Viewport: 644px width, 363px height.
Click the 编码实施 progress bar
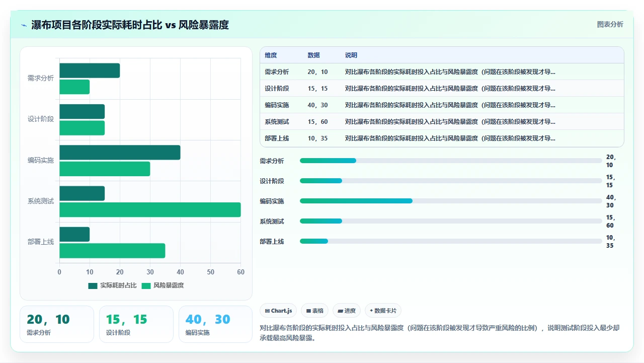click(x=451, y=201)
